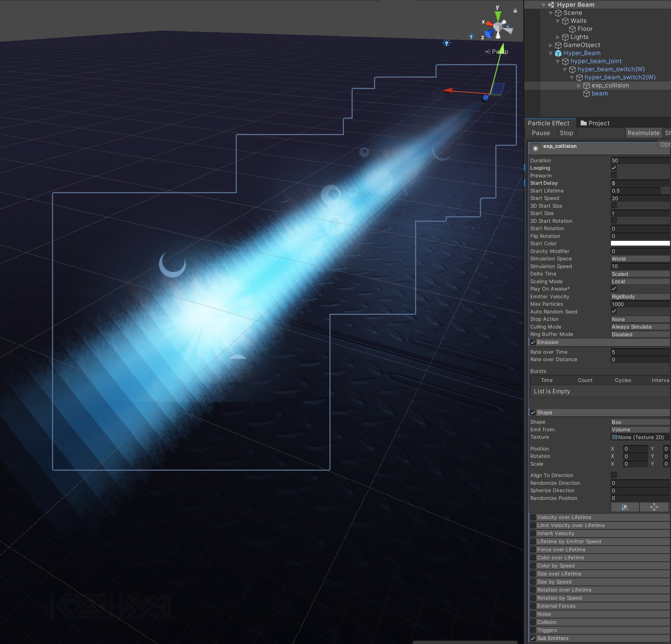Click the Scene object cube icon
The width and height of the screenshot is (671, 644).
(558, 13)
